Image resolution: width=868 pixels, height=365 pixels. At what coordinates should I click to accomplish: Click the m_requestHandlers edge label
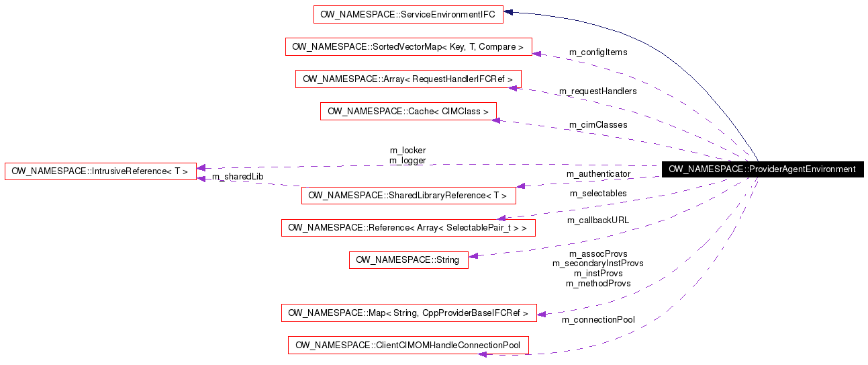pos(598,91)
